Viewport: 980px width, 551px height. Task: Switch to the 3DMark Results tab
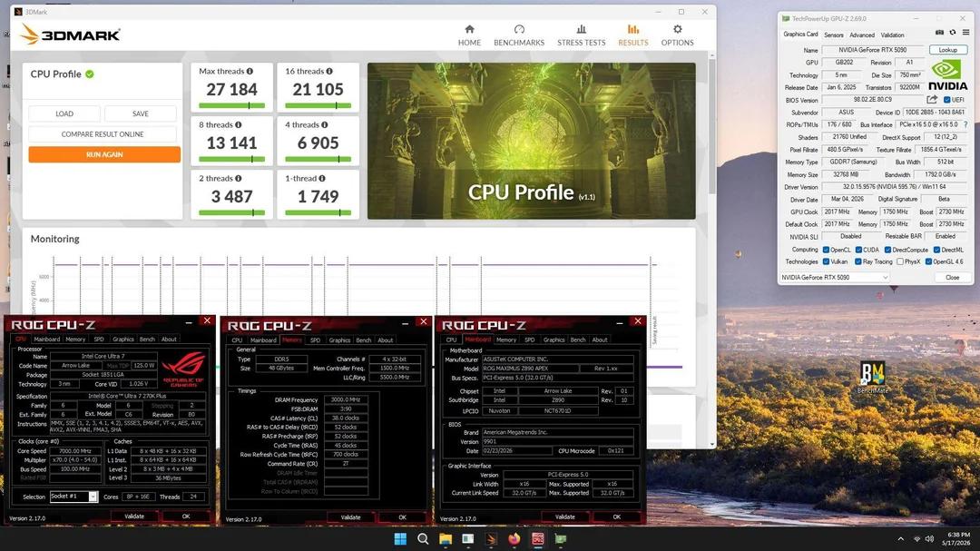(633, 35)
